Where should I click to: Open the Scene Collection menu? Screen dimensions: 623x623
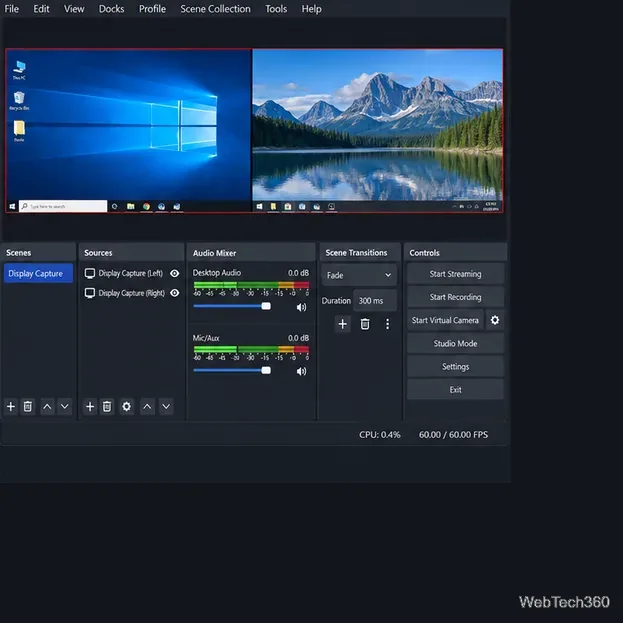(215, 9)
